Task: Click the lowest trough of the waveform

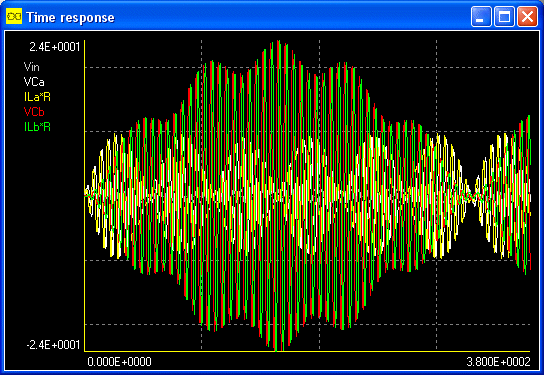Action: click(x=276, y=349)
